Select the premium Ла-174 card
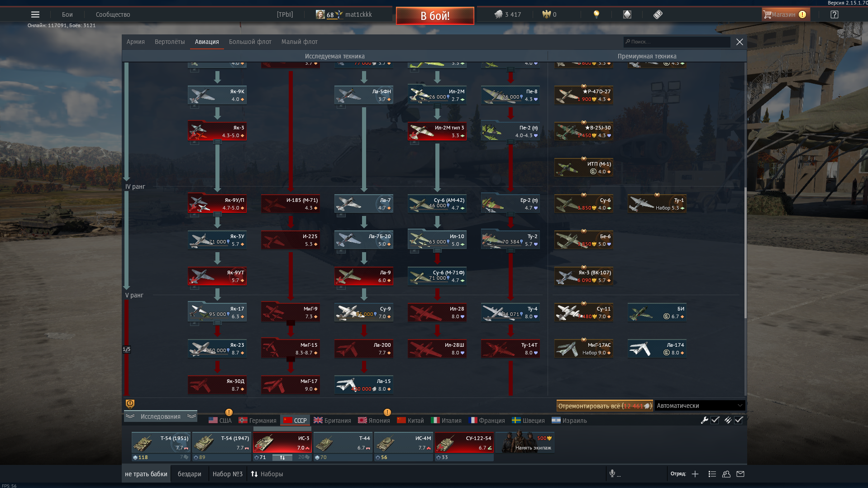This screenshot has width=868, height=488. (x=657, y=349)
